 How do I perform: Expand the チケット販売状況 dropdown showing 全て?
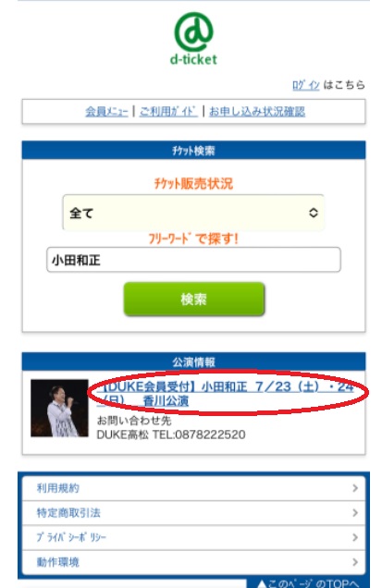point(193,213)
